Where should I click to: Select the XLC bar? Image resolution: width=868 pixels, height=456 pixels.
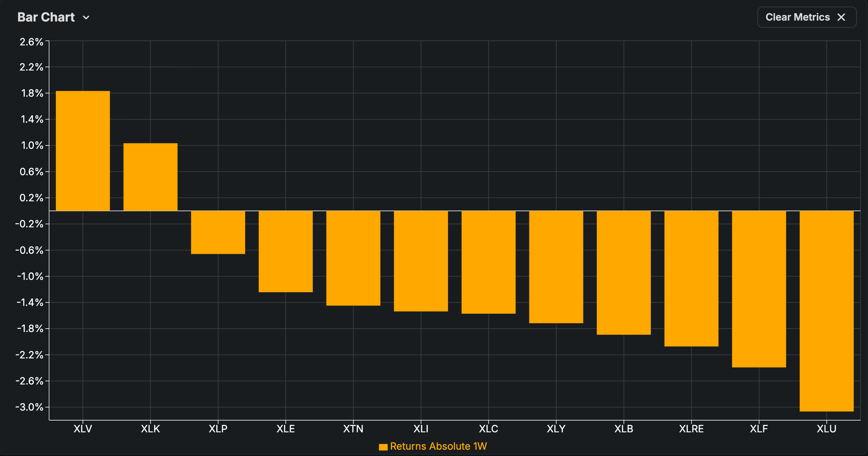pos(489,262)
